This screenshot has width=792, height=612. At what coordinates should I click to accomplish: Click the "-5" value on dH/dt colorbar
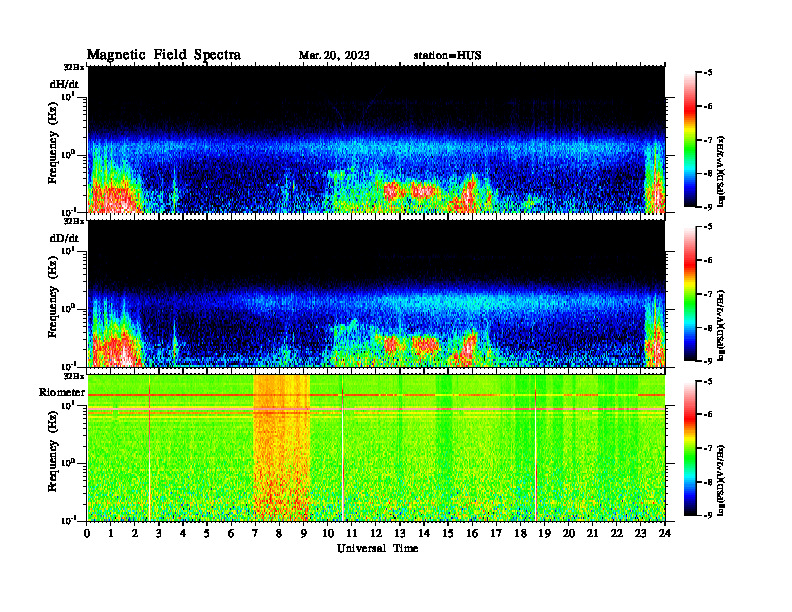[x=708, y=73]
